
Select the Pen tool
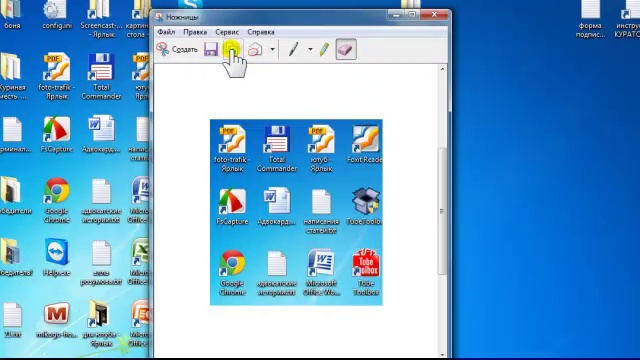pyautogui.click(x=293, y=49)
